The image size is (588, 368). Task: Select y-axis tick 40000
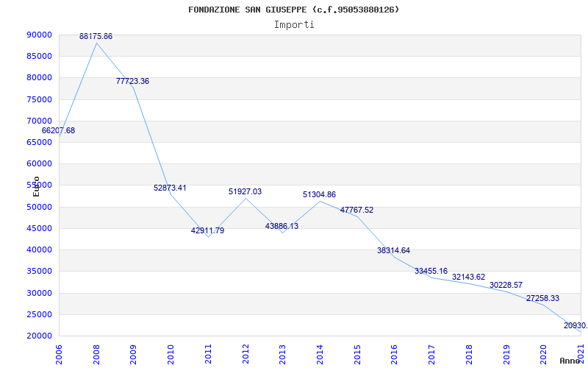click(39, 250)
